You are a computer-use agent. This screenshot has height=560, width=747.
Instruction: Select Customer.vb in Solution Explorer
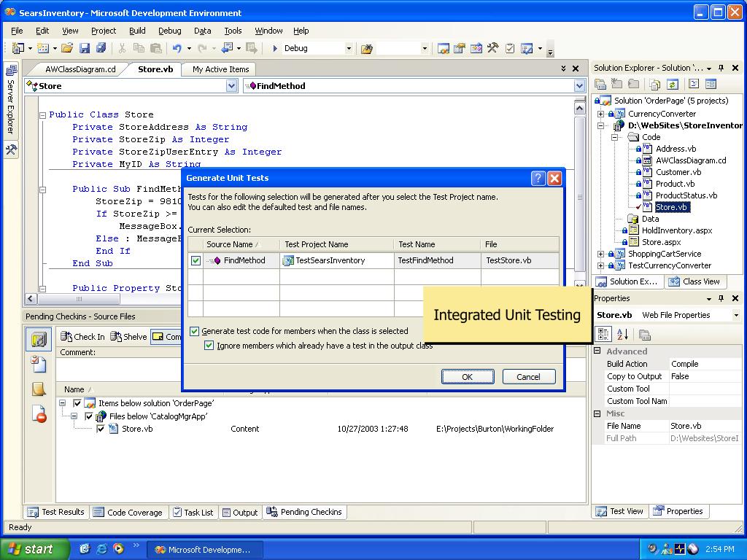[678, 172]
